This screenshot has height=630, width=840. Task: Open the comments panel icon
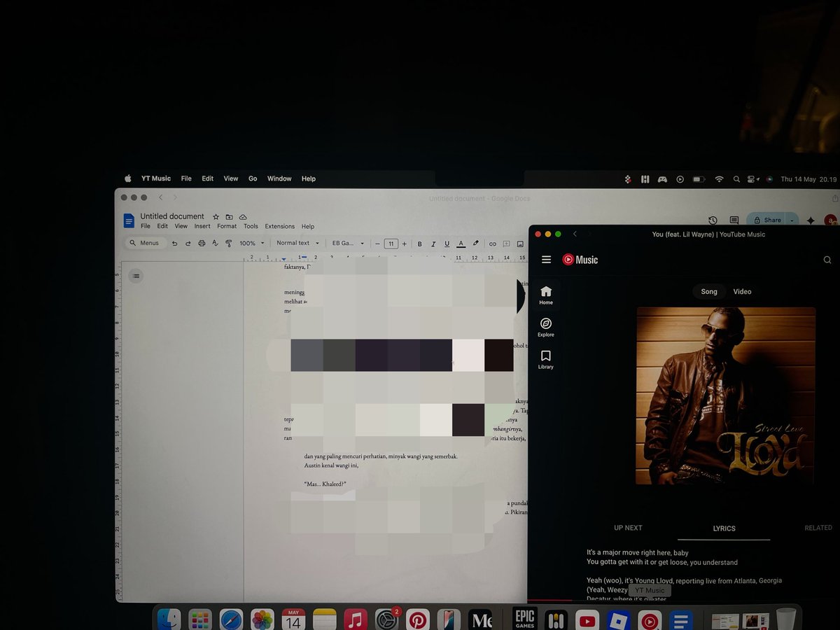coord(734,220)
